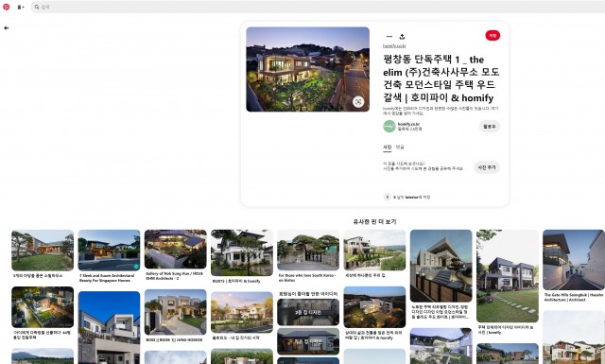
Task: Click the share upload icon on pin
Action: tap(402, 37)
